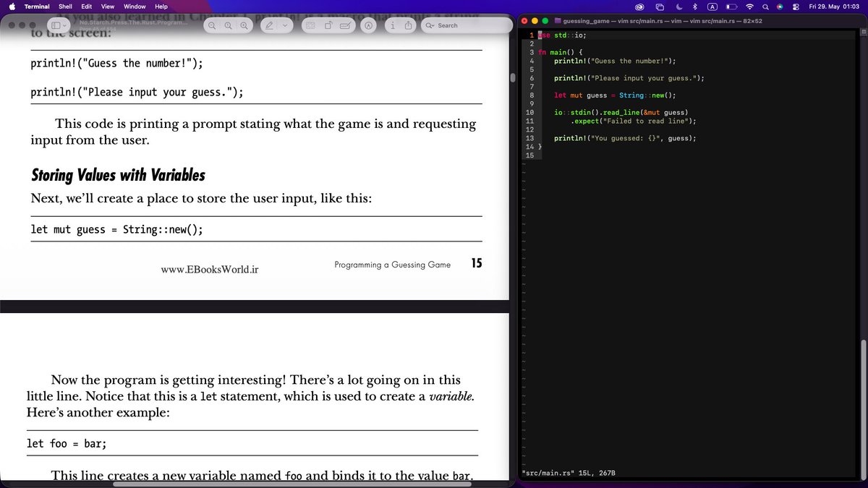The image size is (868, 488).
Task: Click 'let mut guess = String::new();' in vim
Action: (x=615, y=95)
